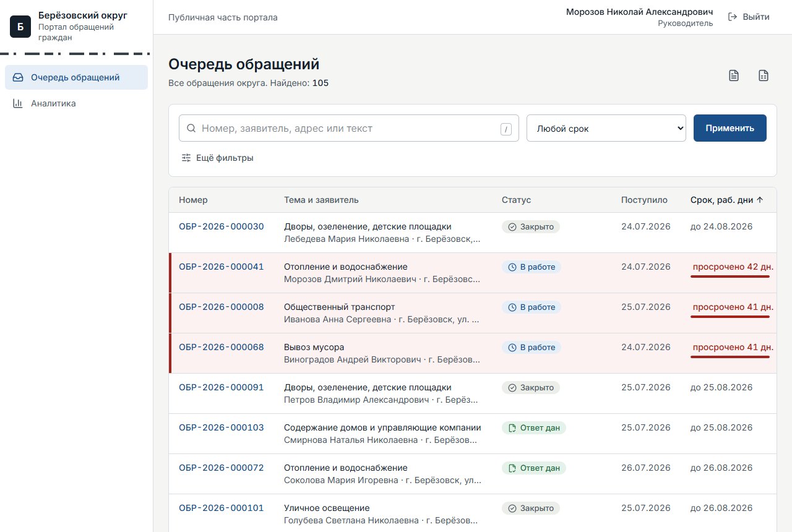Open the 'Очередь обращений' sidebar section
This screenshot has height=532, width=792.
pos(76,77)
